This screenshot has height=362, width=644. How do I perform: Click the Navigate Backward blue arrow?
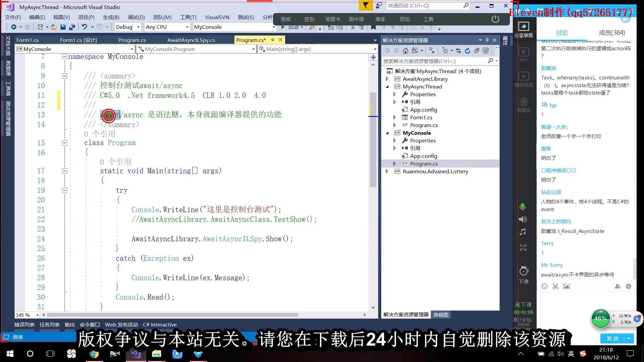click(x=13, y=27)
